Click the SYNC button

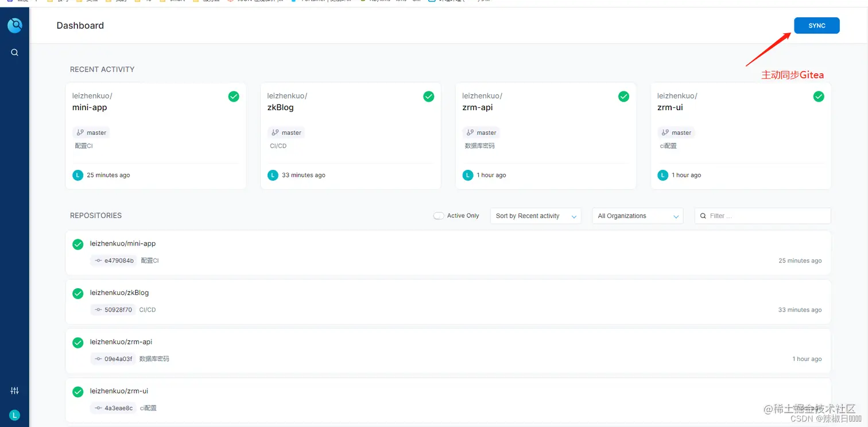tap(816, 25)
